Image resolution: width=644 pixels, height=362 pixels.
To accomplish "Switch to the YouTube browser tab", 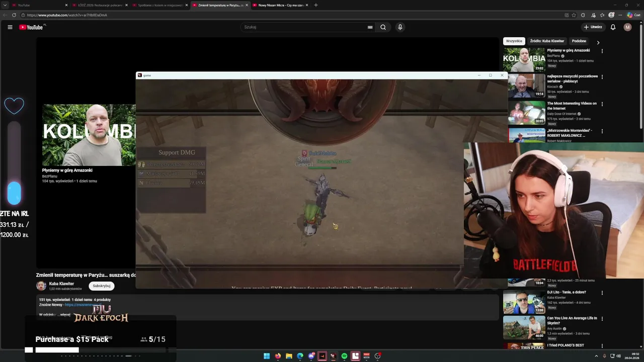I will [x=39, y=5].
